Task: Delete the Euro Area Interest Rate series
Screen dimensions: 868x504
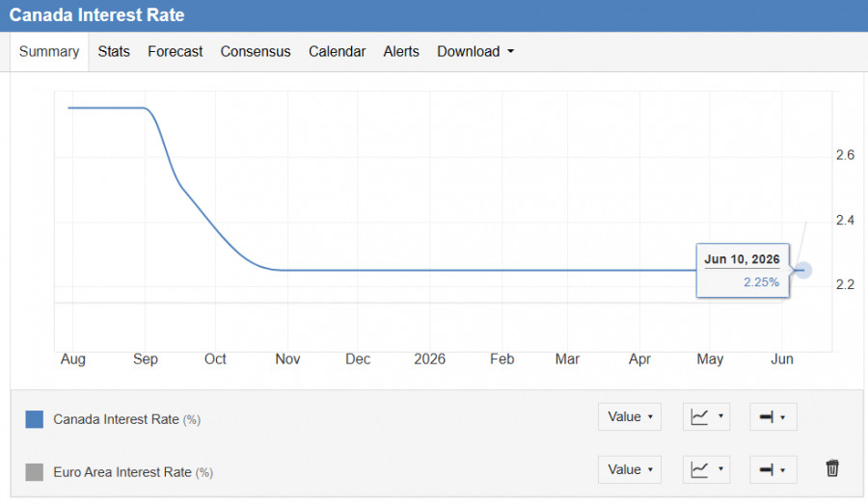Action: click(832, 468)
